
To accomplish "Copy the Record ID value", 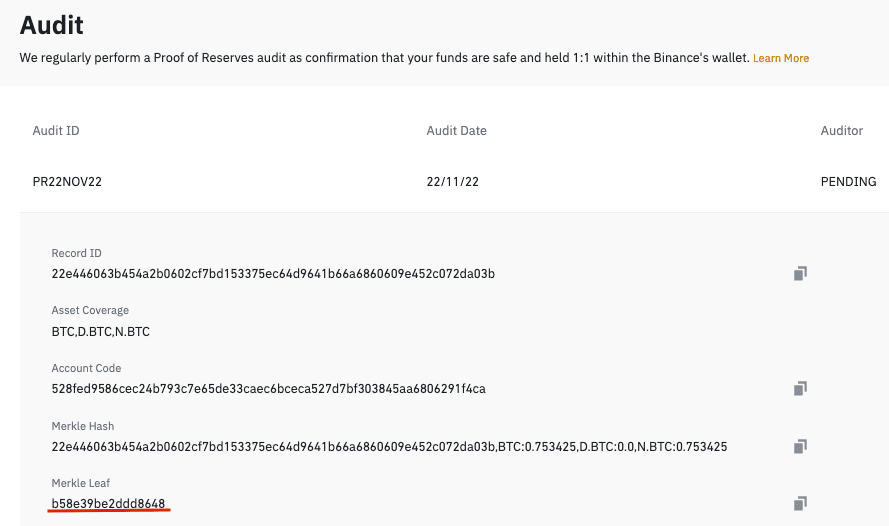I will pyautogui.click(x=800, y=273).
